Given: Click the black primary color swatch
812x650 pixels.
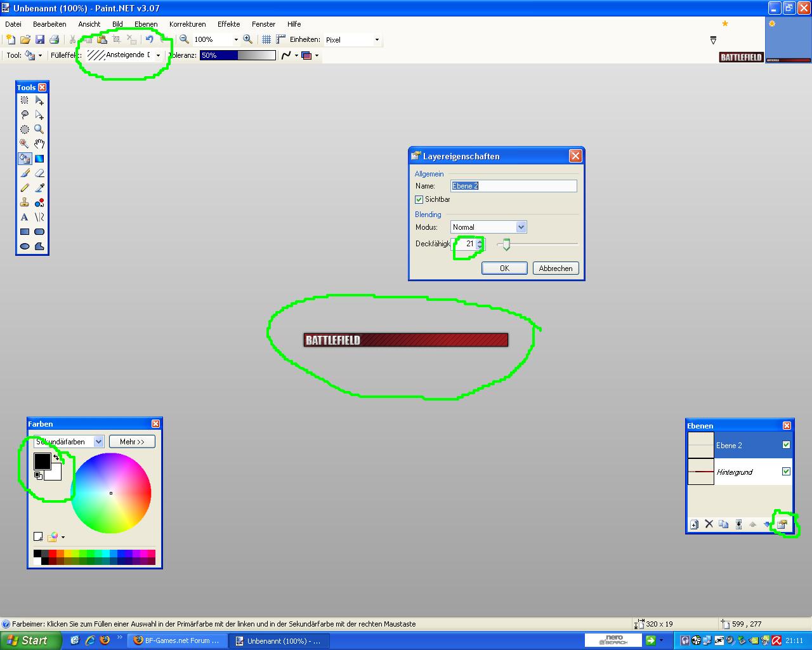Looking at the screenshot, I should point(42,461).
